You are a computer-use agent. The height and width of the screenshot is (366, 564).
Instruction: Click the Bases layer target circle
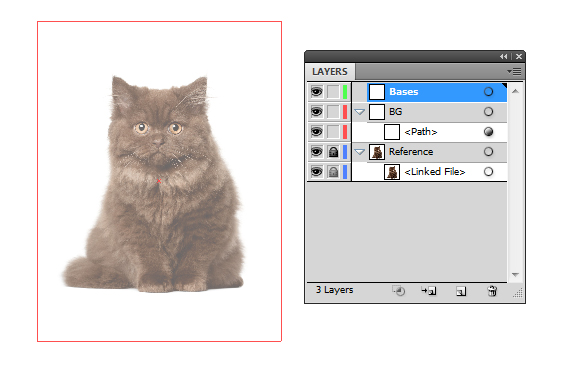coord(488,92)
